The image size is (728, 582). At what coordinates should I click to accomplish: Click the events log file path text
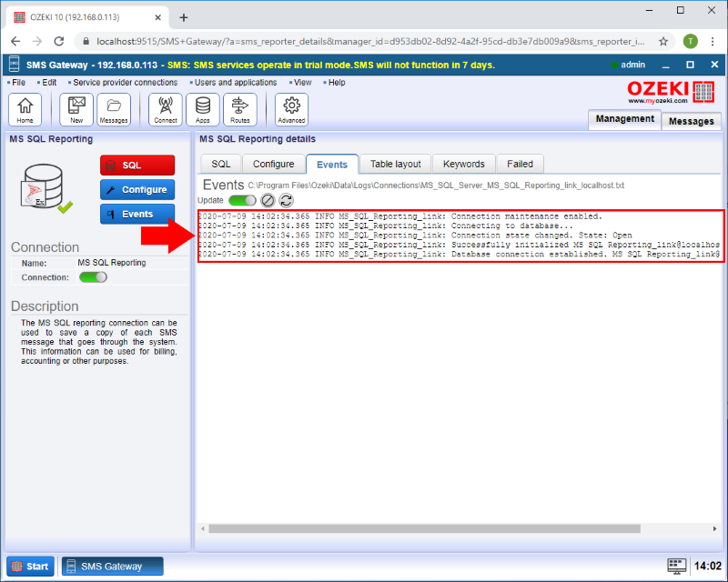pyautogui.click(x=436, y=186)
